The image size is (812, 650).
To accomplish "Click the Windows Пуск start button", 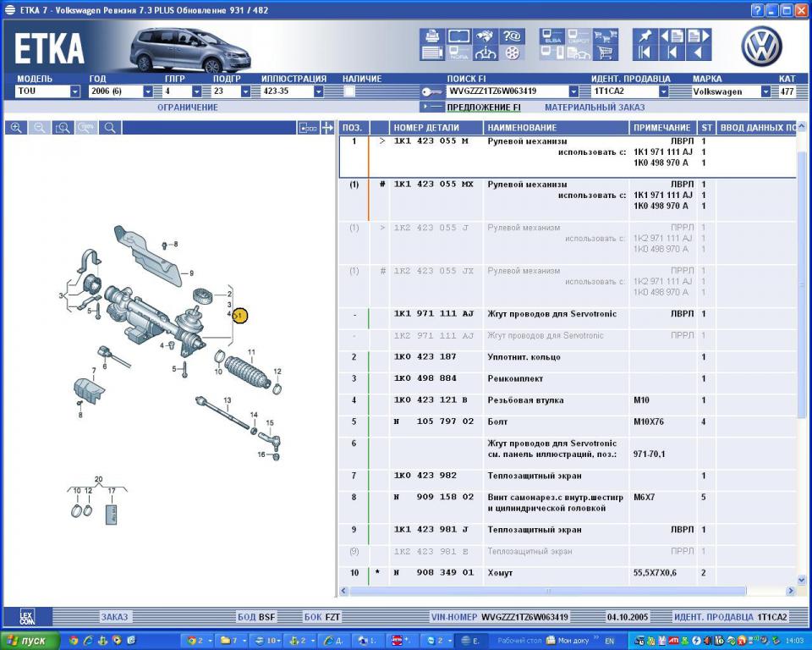I will 30,641.
